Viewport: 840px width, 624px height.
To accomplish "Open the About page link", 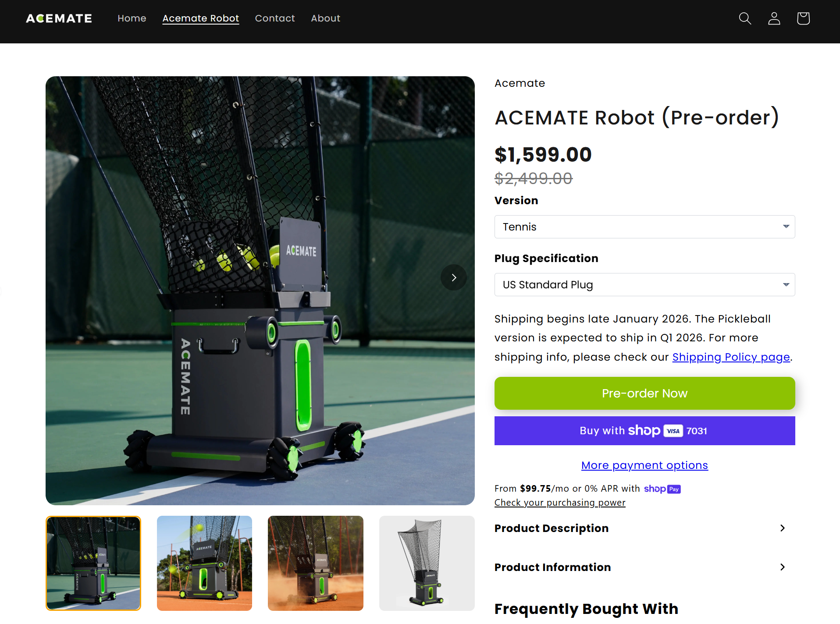I will (x=325, y=18).
